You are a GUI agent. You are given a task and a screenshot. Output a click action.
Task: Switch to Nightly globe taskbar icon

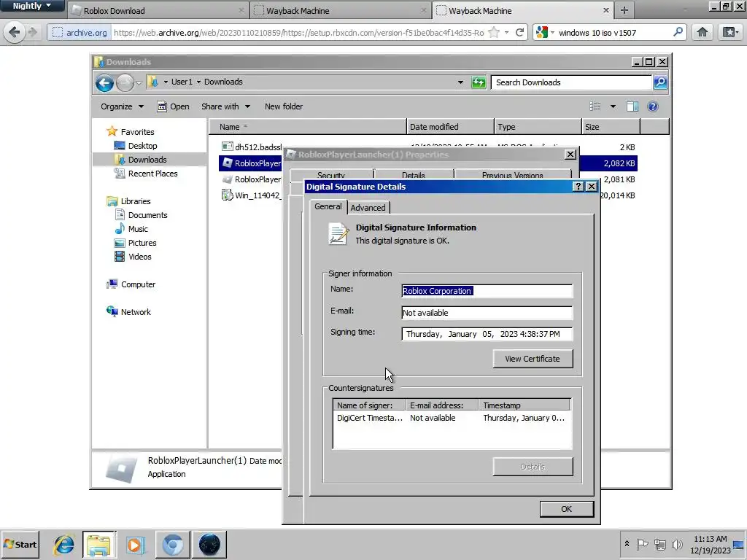209,544
